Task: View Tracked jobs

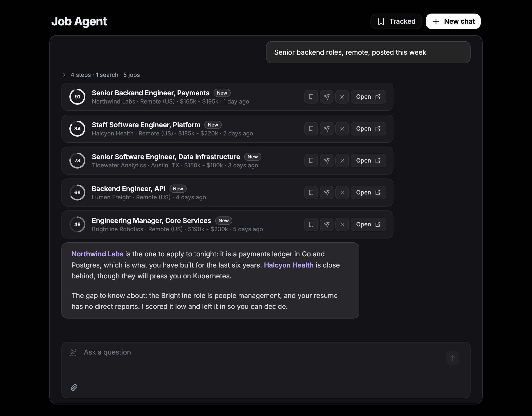Action: (396, 21)
